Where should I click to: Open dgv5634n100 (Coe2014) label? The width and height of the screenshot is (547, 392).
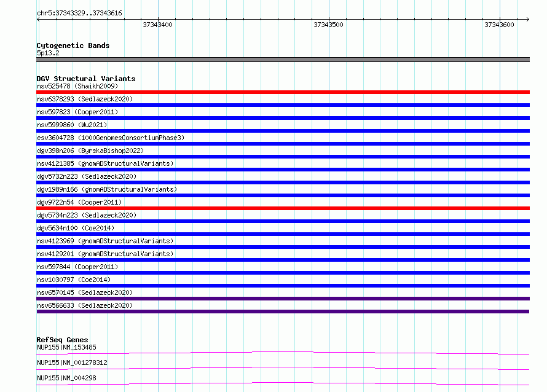click(x=76, y=228)
